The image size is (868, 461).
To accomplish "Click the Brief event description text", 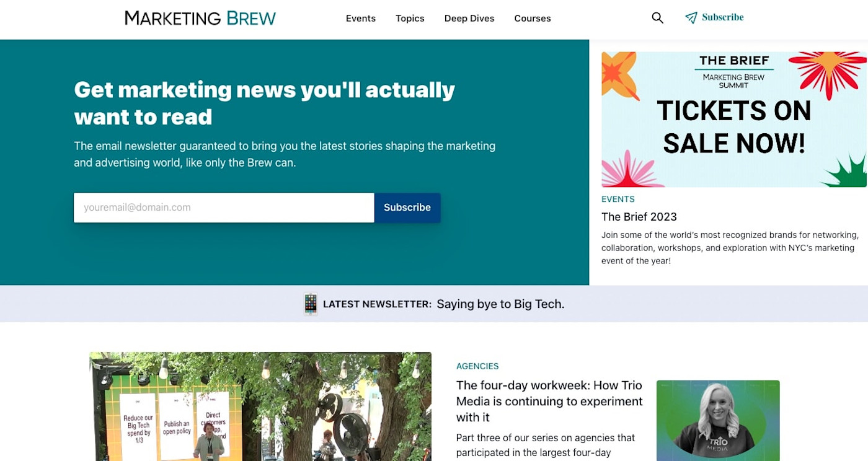I will tap(730, 248).
